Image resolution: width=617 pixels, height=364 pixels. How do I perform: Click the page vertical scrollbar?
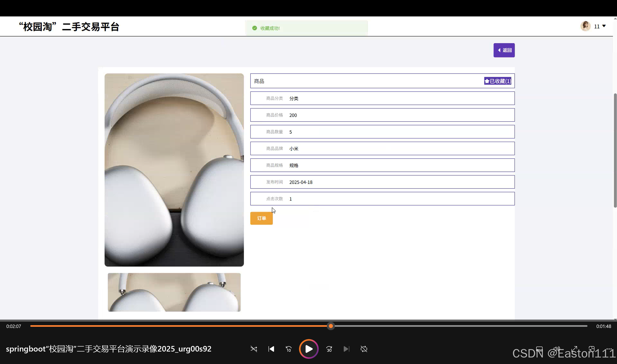(x=615, y=150)
